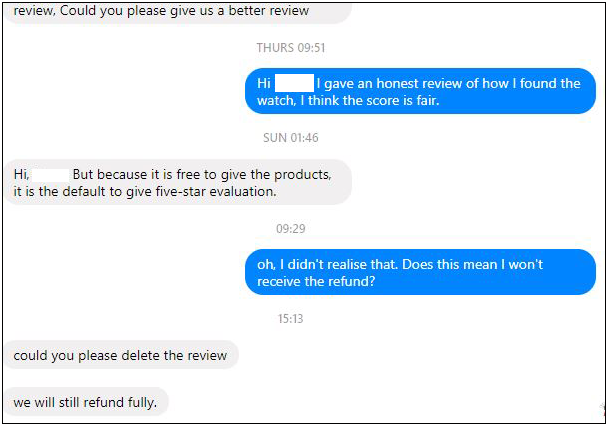Click the redacted name in the blue message
The image size is (608, 426).
tap(294, 83)
